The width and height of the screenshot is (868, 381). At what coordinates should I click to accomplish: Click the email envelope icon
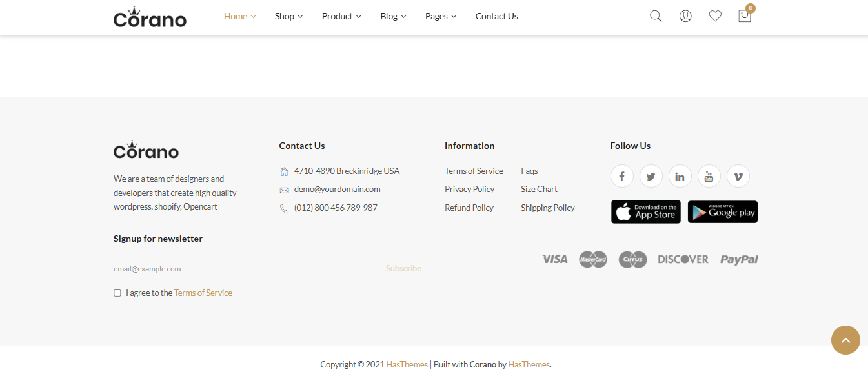284,190
